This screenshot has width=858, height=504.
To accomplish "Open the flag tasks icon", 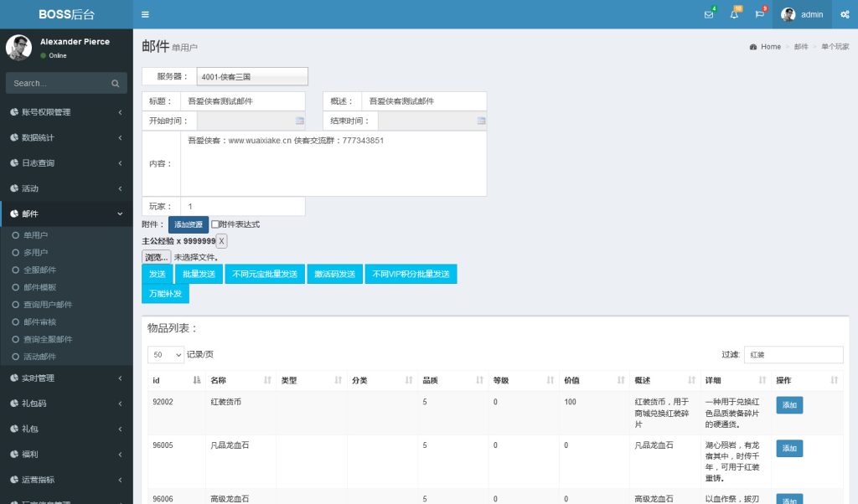I will click(760, 14).
